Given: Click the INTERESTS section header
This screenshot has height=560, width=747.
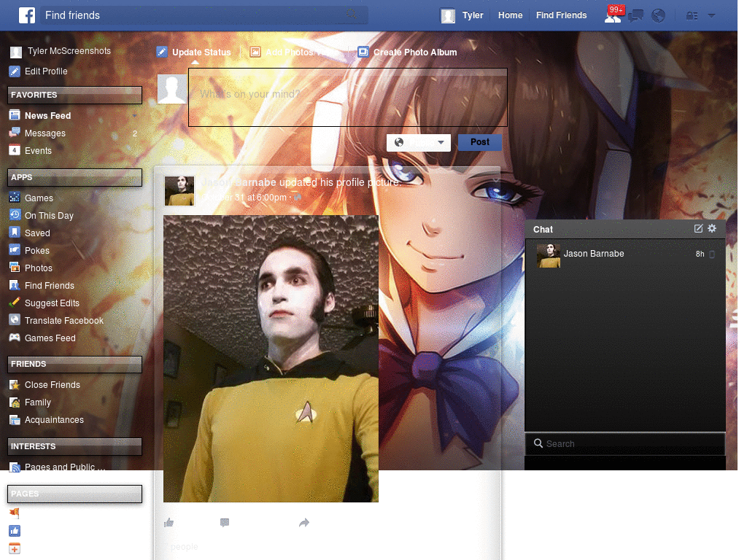Looking at the screenshot, I should (75, 446).
